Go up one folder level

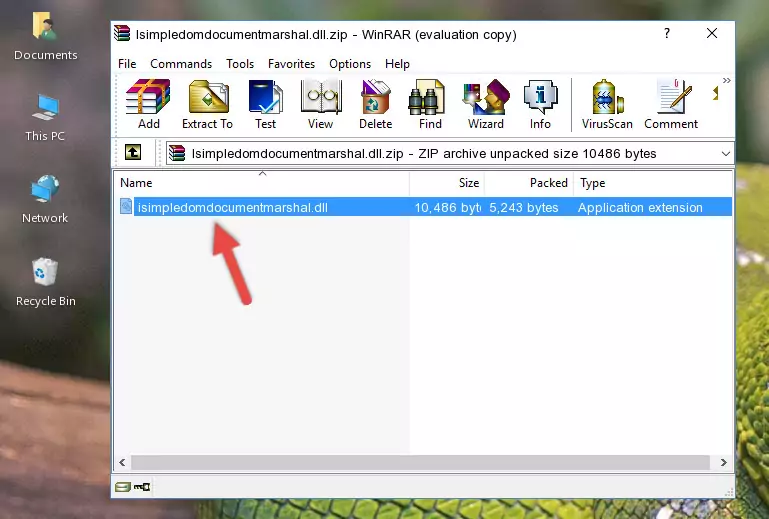(133, 152)
